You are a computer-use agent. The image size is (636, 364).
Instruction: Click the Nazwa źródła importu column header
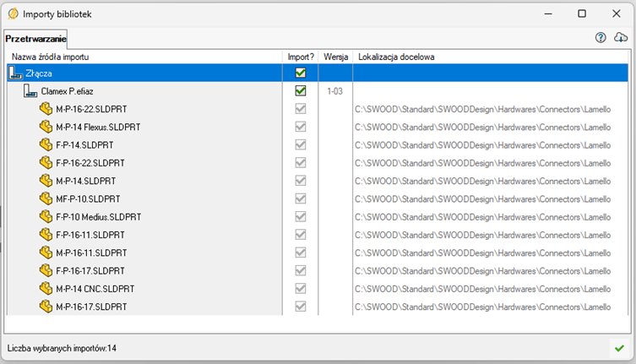(x=51, y=57)
